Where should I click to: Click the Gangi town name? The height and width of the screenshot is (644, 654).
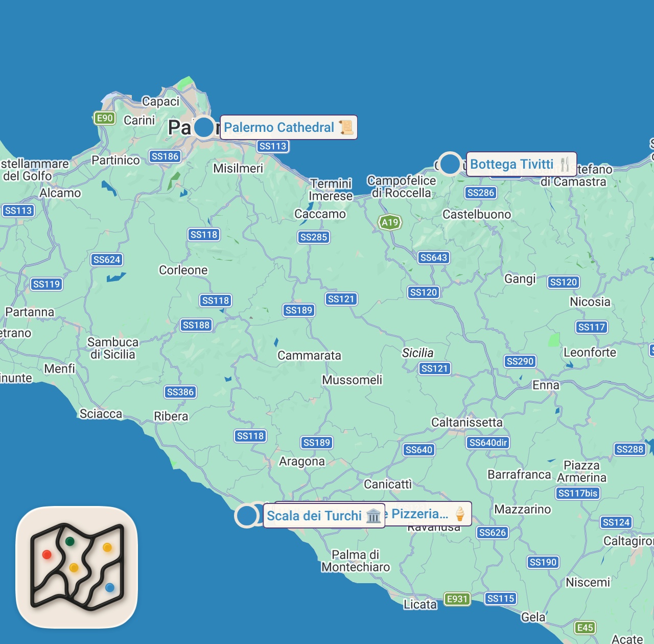520,279
